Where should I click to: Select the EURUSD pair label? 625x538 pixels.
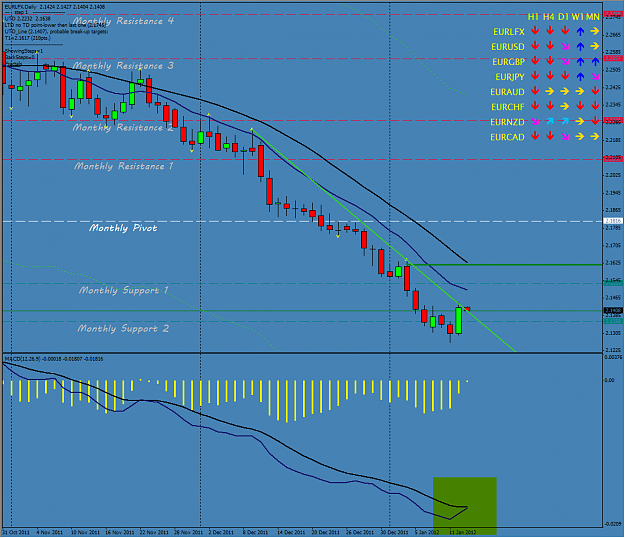point(507,47)
